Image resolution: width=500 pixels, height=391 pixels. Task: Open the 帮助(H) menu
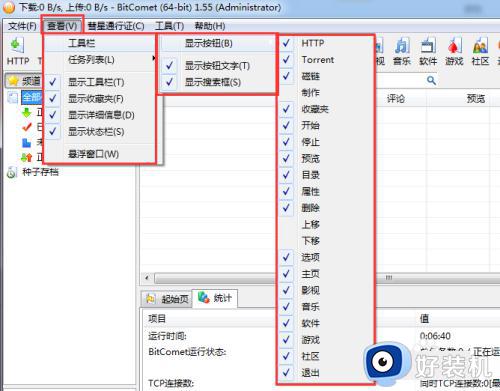point(210,26)
